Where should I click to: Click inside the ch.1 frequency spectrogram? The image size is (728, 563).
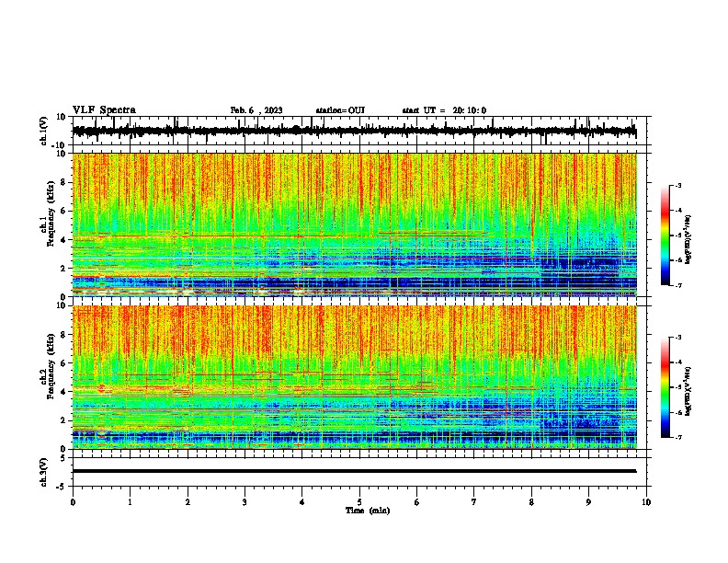click(354, 224)
